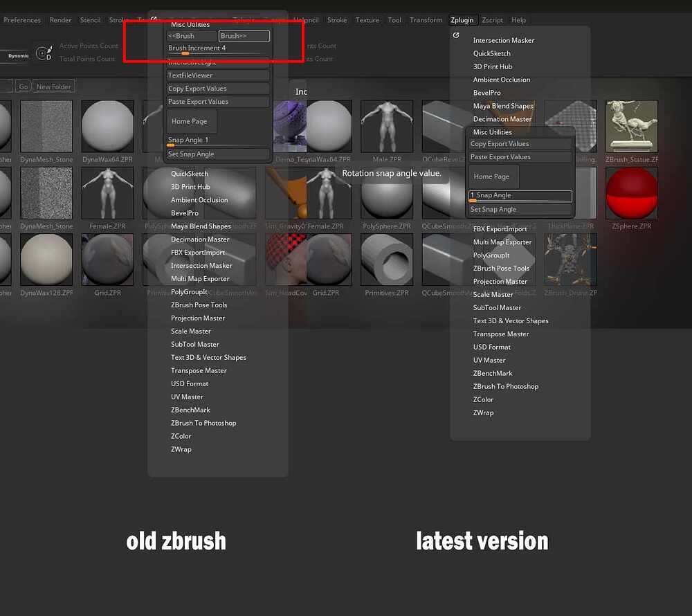
Task: Select the Male.ZPR figure thumbnail
Action: [387, 126]
